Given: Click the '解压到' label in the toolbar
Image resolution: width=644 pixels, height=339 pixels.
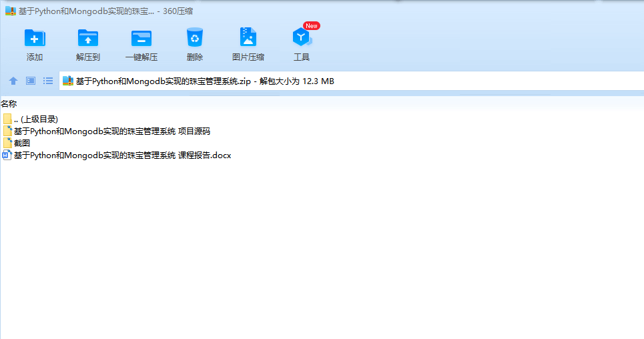Looking at the screenshot, I should [88, 57].
